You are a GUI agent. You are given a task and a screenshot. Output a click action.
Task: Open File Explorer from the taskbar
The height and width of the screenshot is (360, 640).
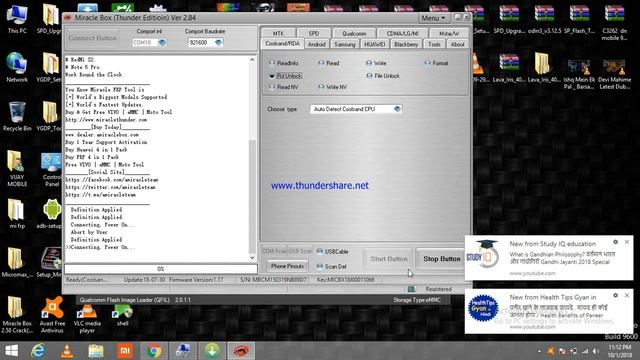tap(96, 351)
